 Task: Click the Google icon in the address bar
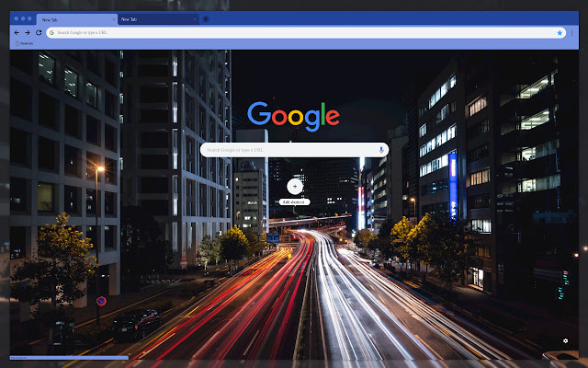tap(51, 33)
